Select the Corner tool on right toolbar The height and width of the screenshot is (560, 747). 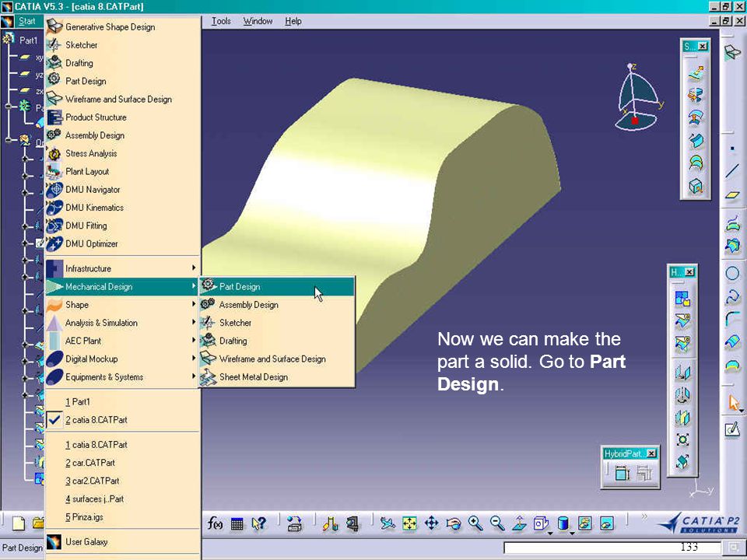pyautogui.click(x=732, y=319)
